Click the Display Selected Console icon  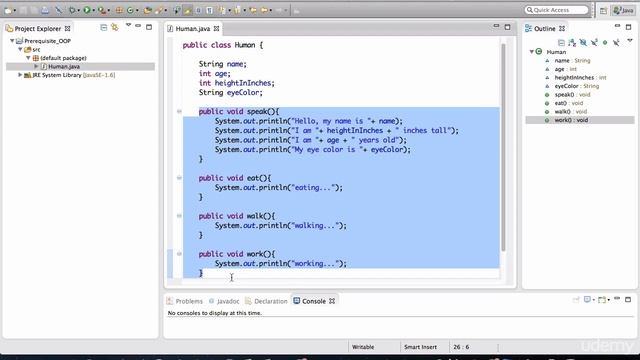587,300
